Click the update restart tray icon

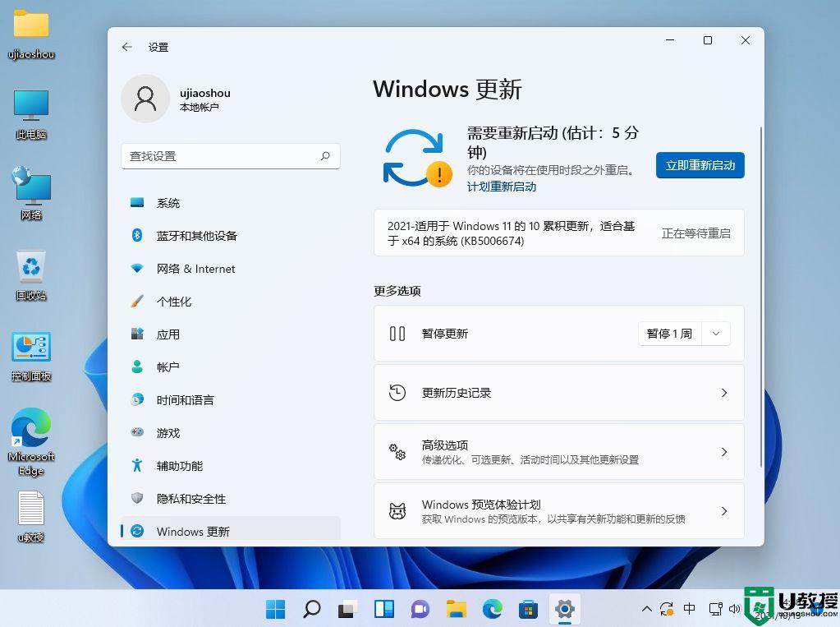pyautogui.click(x=667, y=609)
